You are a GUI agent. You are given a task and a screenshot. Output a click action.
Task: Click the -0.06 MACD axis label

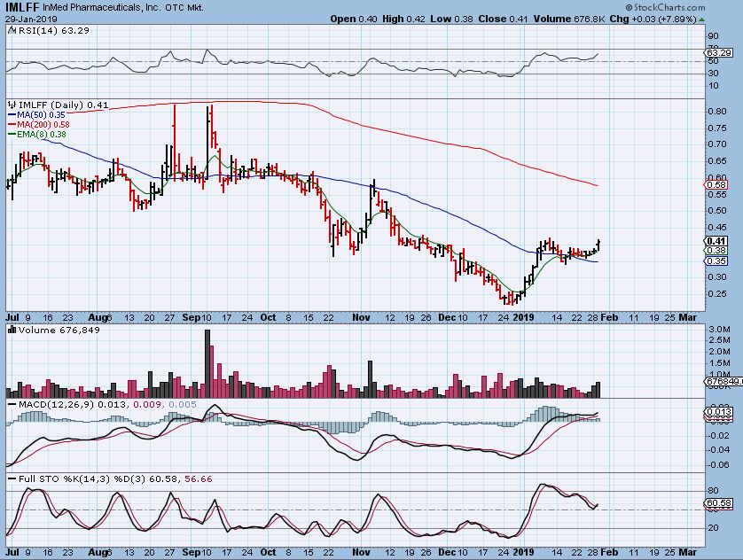(718, 465)
